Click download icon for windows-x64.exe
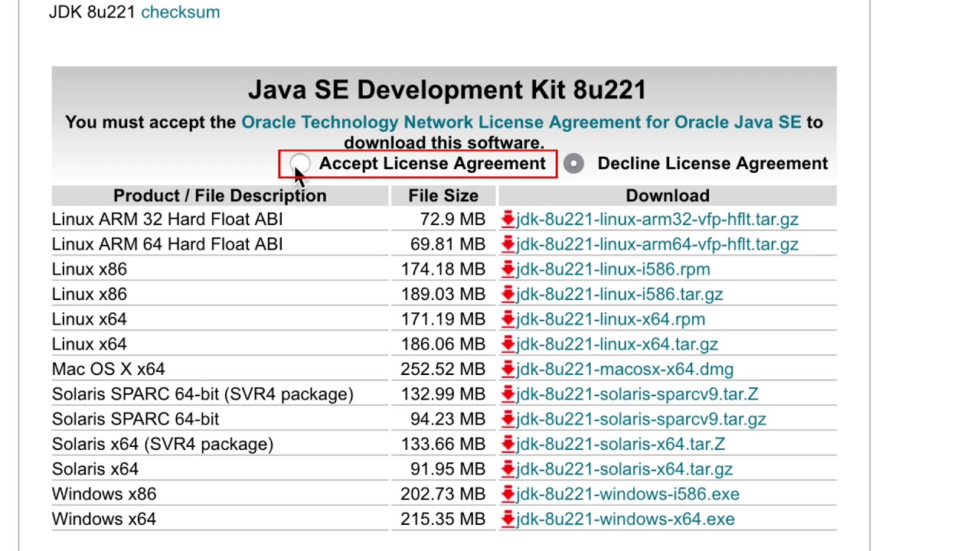 [508, 520]
